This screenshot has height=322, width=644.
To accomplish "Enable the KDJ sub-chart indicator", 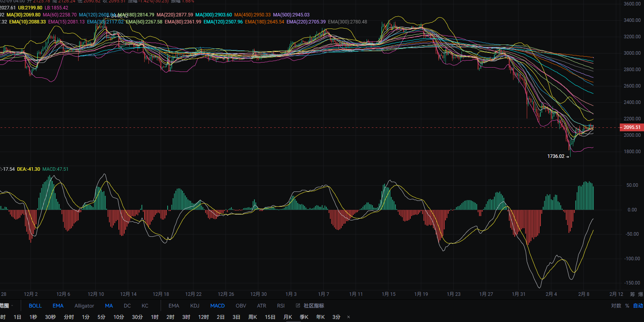I will click(x=195, y=306).
